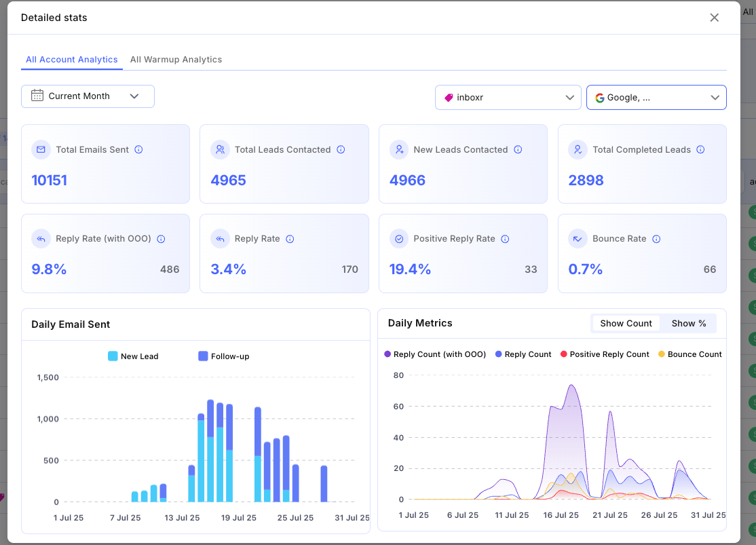Open the Google provider filter dropdown
Screen dimensions: 756x545
pyautogui.click(x=656, y=98)
